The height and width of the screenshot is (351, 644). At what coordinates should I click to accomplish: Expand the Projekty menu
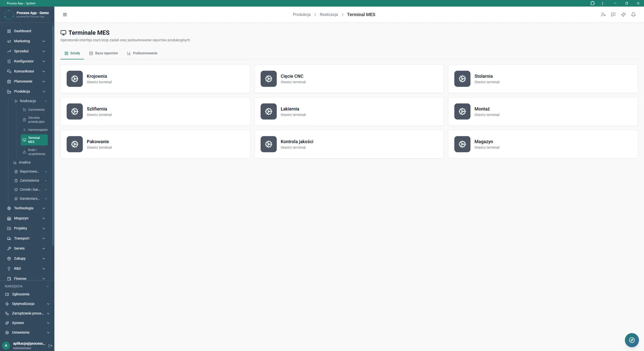tap(27, 228)
